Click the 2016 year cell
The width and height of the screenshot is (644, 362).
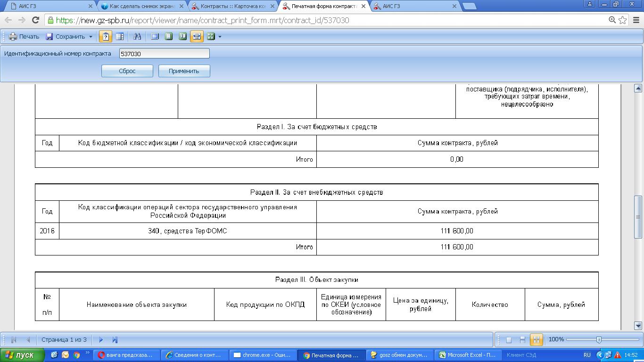(x=47, y=231)
